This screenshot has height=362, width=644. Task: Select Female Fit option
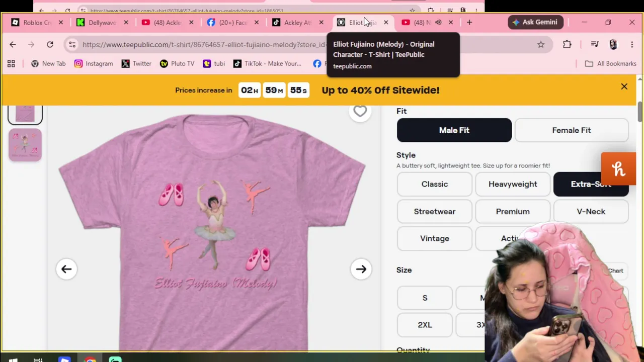click(x=572, y=130)
